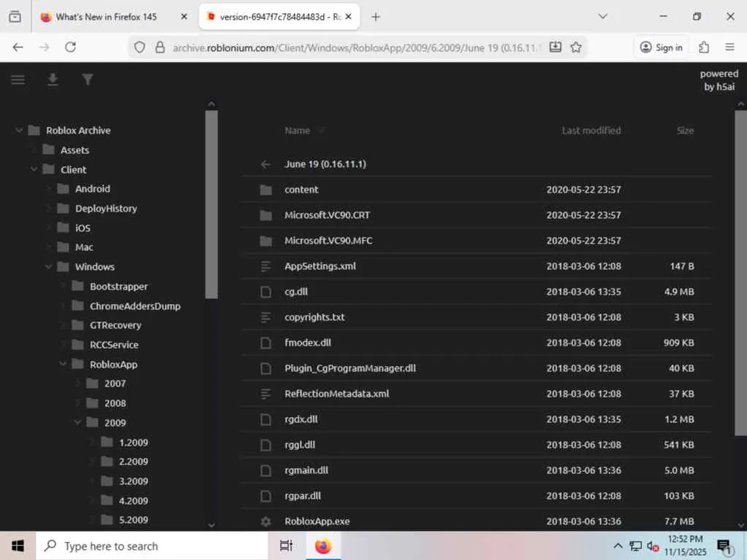Click the sidebar tree scrollbar thumb
Screen dimensions: 747x560
pos(212,205)
